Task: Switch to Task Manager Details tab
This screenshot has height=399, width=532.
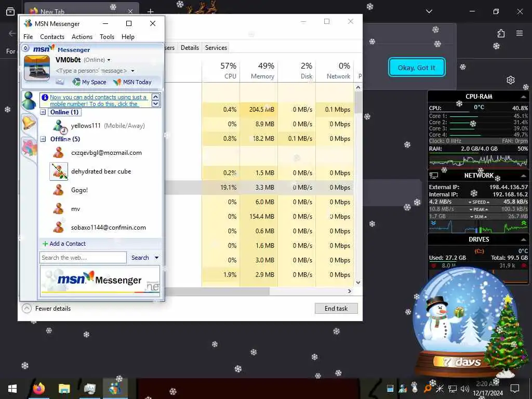Action: click(x=190, y=47)
